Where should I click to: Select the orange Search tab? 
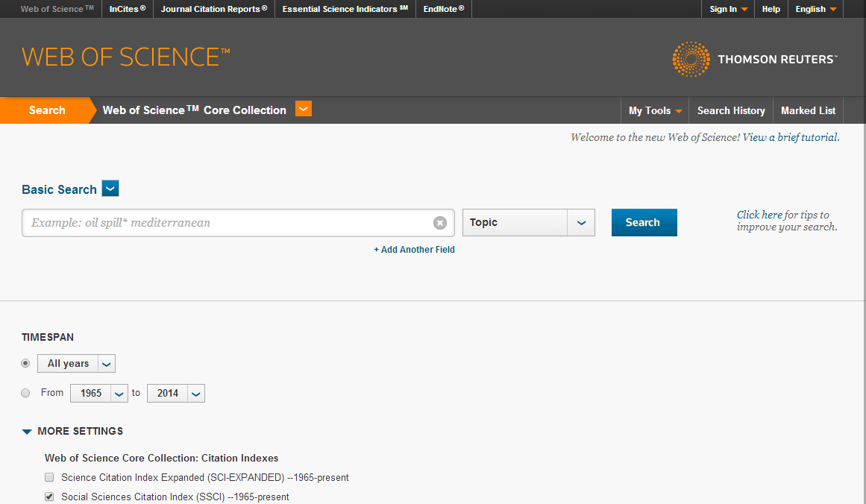pyautogui.click(x=47, y=110)
